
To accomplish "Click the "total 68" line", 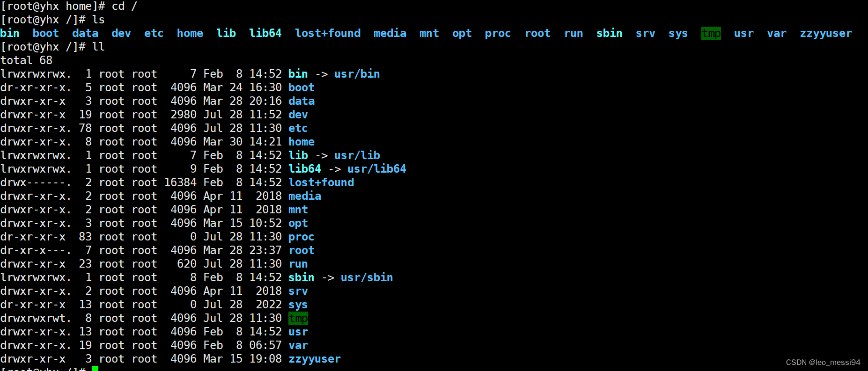I will (x=27, y=60).
